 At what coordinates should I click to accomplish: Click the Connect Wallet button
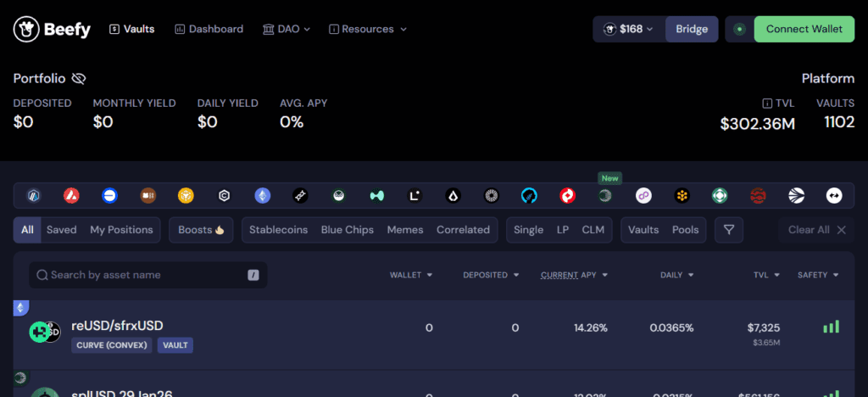pyautogui.click(x=804, y=29)
